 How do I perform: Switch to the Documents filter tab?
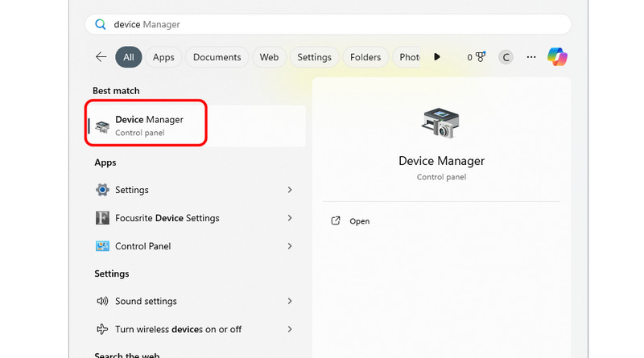point(217,57)
